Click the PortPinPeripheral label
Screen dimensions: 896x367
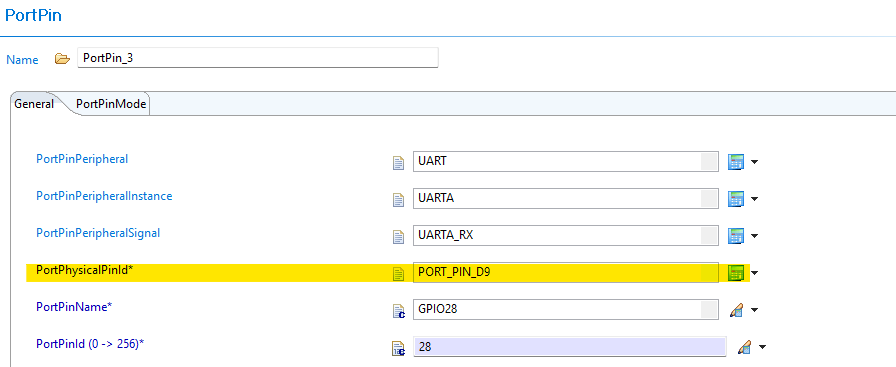coord(82,159)
